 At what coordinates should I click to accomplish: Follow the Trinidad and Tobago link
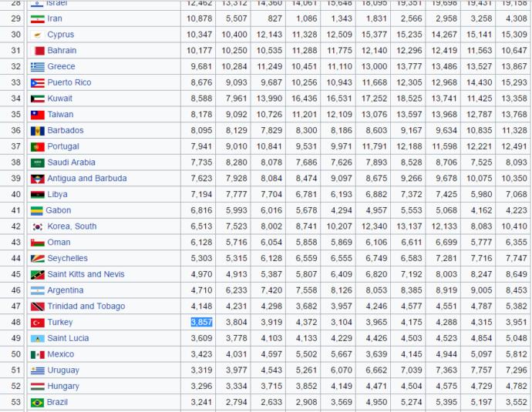[x=86, y=306]
